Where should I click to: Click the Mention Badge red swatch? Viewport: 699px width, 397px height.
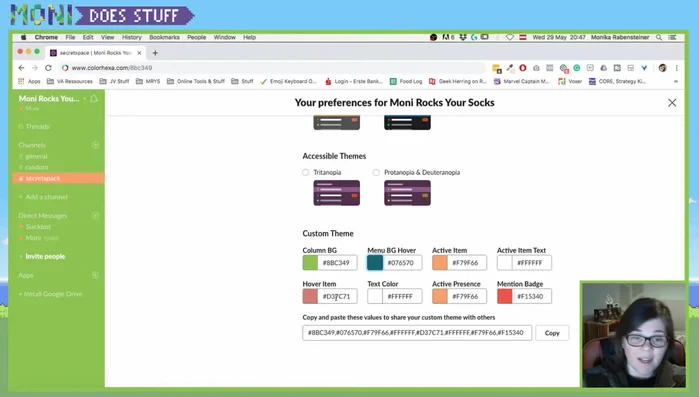coord(505,296)
